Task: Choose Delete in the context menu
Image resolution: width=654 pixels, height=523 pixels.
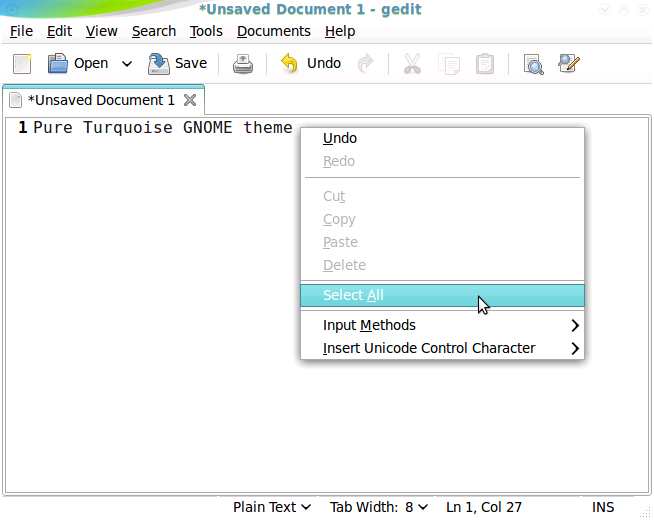Action: pos(443,265)
